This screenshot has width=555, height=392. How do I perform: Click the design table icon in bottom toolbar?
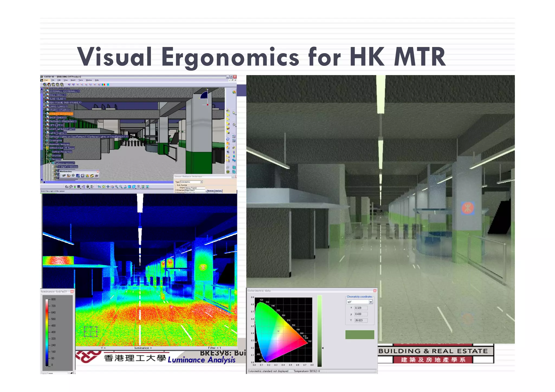click(x=79, y=187)
